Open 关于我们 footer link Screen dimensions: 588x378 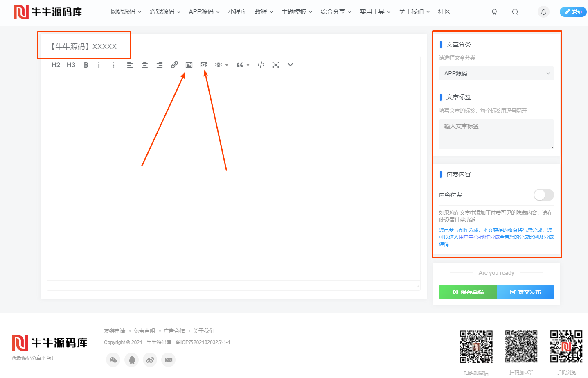pos(203,331)
